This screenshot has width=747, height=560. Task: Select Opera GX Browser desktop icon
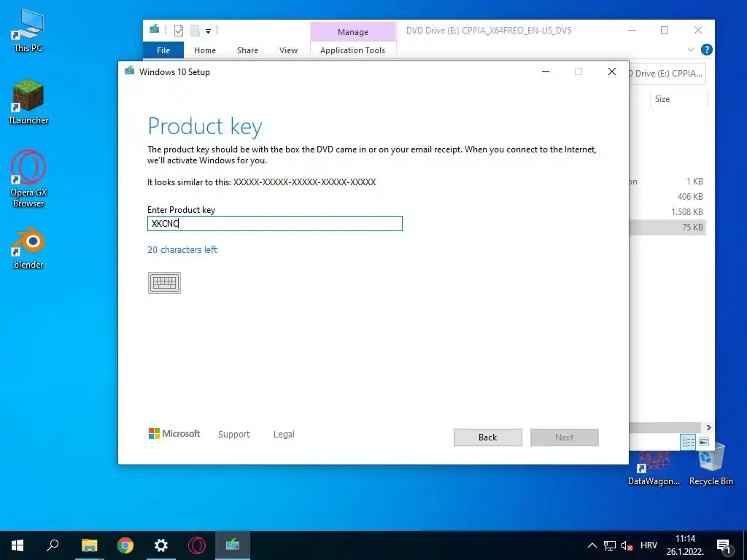(x=28, y=179)
